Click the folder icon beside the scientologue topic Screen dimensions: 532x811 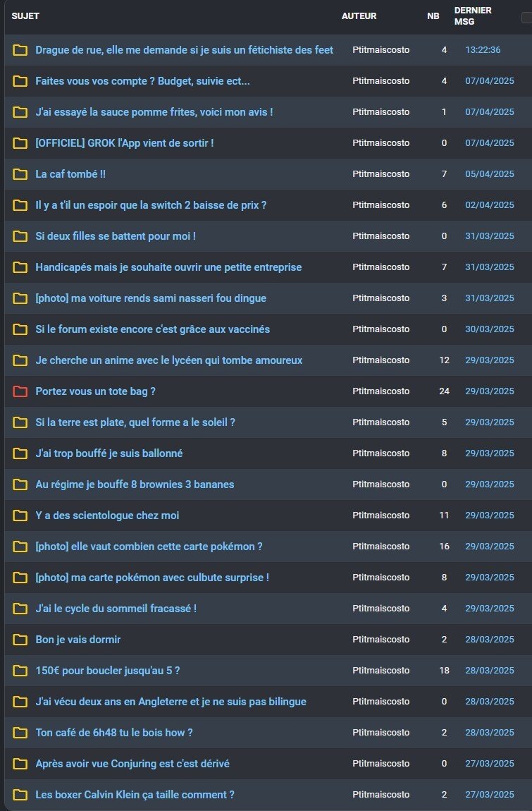(20, 516)
